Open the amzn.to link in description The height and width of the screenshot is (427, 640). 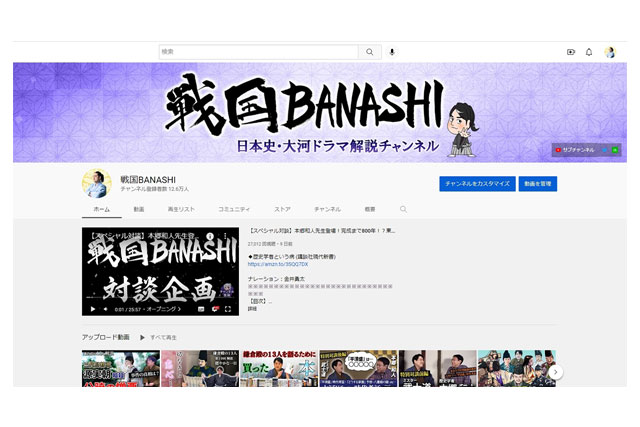tap(278, 264)
